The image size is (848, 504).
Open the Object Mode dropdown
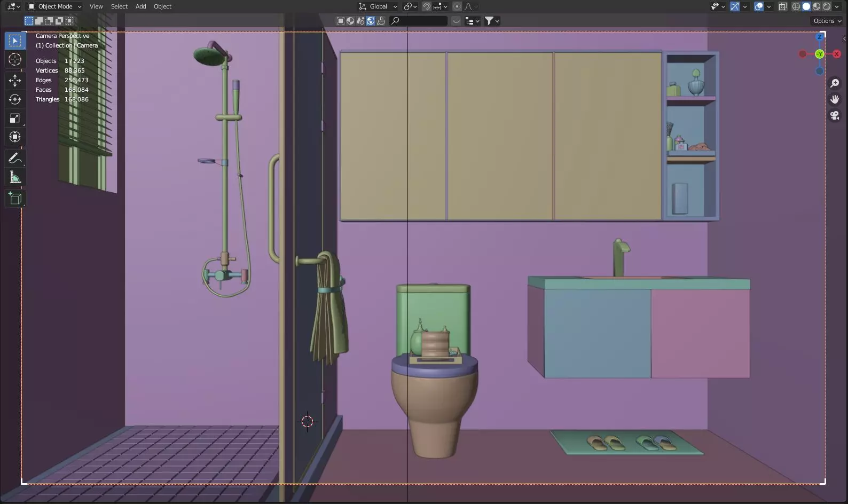pos(54,6)
